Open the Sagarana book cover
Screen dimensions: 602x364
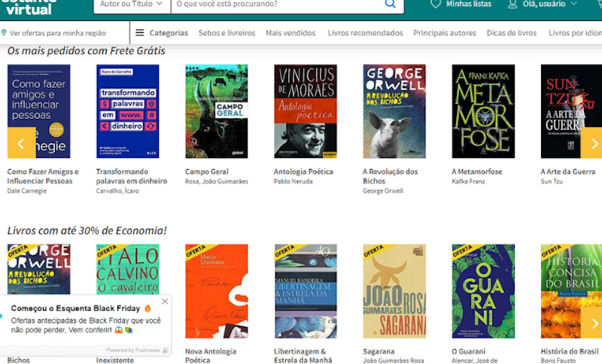(394, 291)
